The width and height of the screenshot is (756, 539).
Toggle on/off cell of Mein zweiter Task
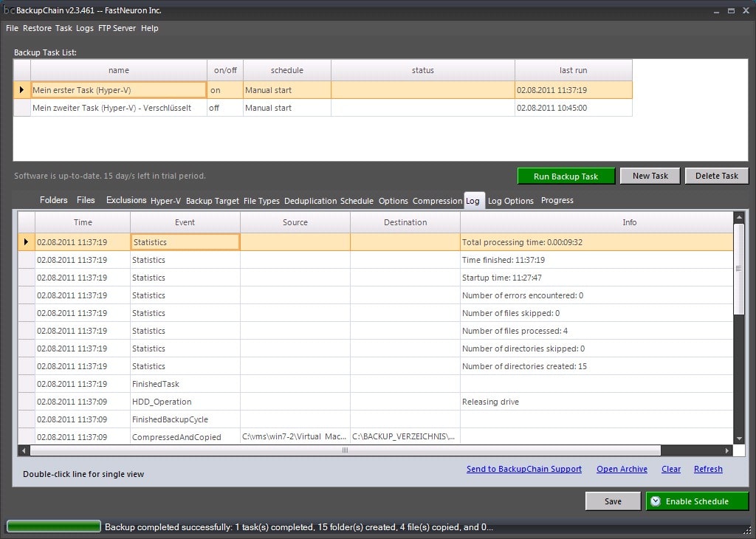tap(224, 108)
